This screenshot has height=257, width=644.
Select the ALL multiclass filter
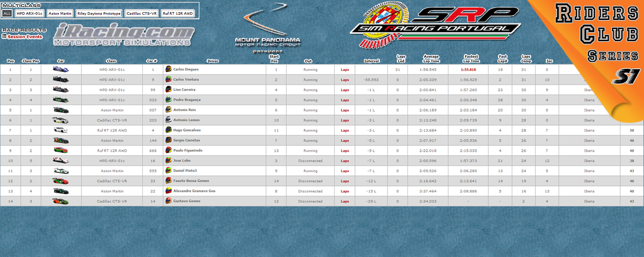pos(7,13)
